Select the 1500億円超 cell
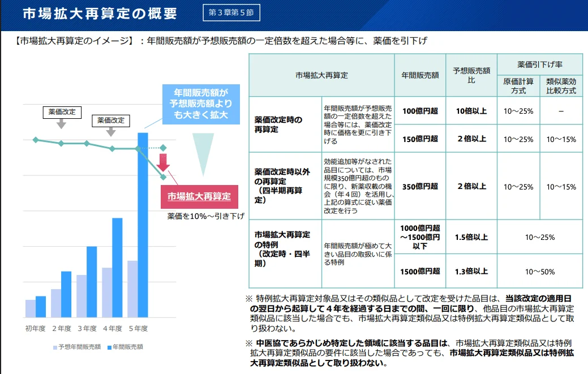This screenshot has width=588, height=374. coord(420,272)
